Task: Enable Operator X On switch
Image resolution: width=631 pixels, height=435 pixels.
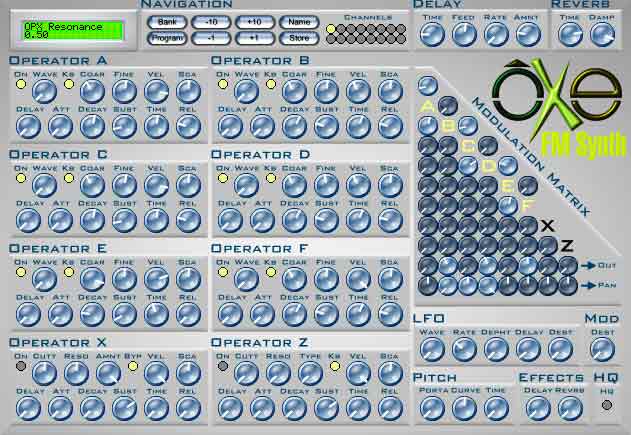Action: coord(20,366)
